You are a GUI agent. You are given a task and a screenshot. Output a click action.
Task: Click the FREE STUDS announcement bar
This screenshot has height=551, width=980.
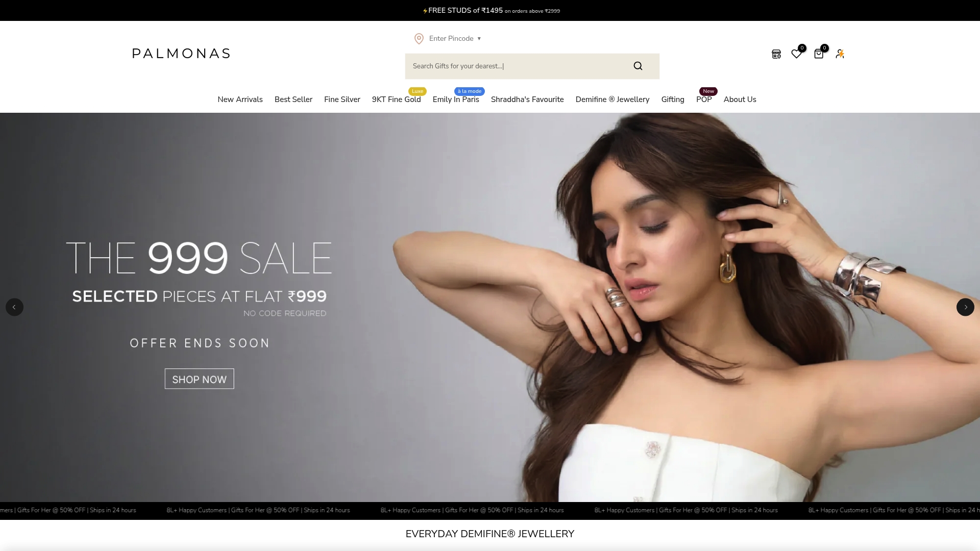(490, 10)
